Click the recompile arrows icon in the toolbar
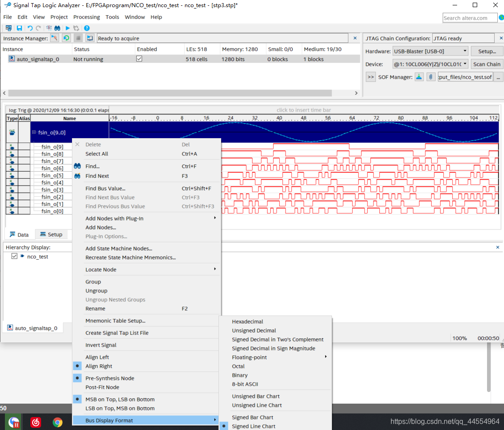Screen dimensions: 504x430 tap(76, 28)
